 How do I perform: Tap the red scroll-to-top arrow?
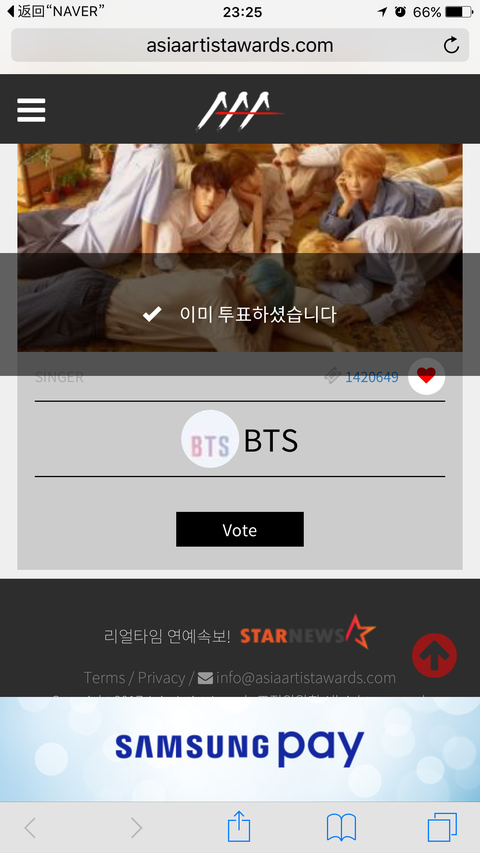pos(434,656)
